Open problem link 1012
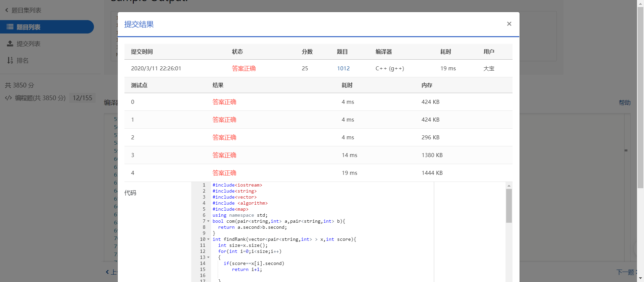 [343, 68]
